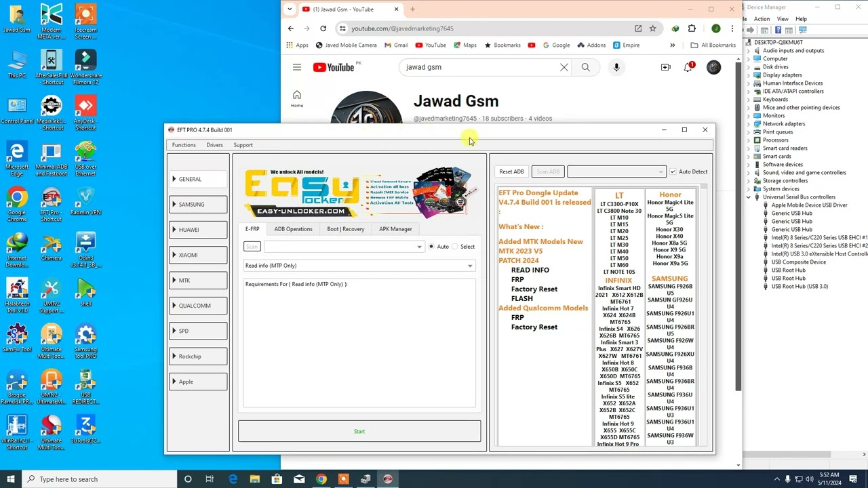
Task: Click the YouTube bookmark in bookmarks bar
Action: point(431,45)
